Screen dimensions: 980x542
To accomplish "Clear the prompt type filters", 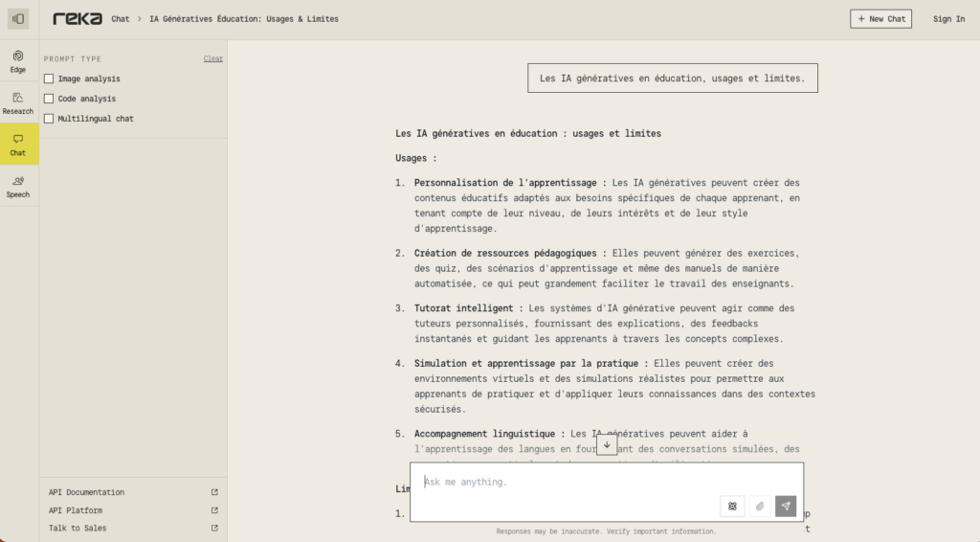I will (212, 58).
